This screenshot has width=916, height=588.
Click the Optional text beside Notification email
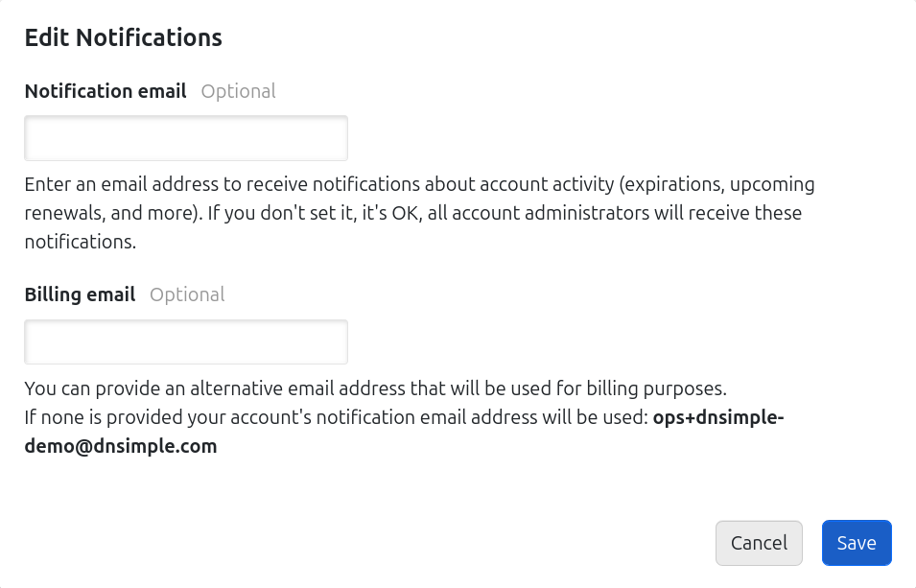[x=238, y=91]
